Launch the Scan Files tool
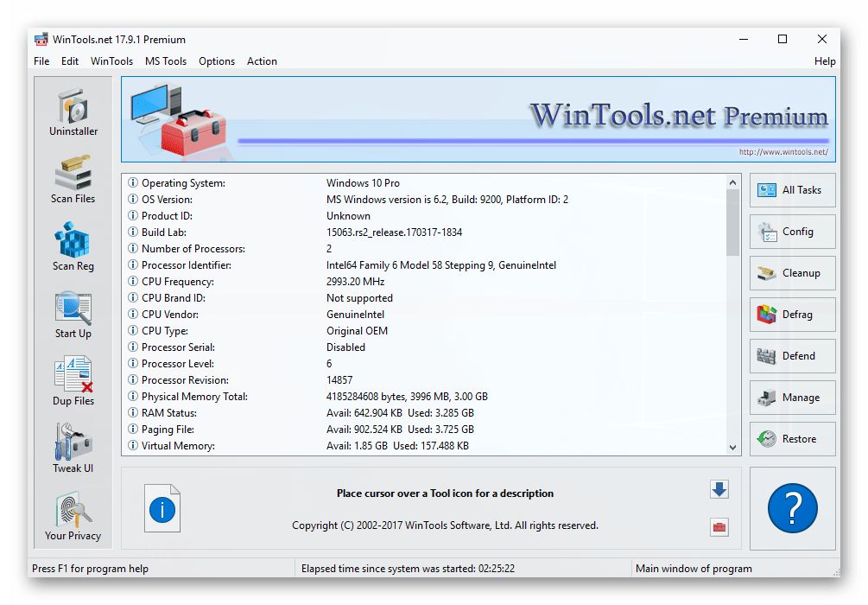The image size is (868, 605). pos(73,180)
